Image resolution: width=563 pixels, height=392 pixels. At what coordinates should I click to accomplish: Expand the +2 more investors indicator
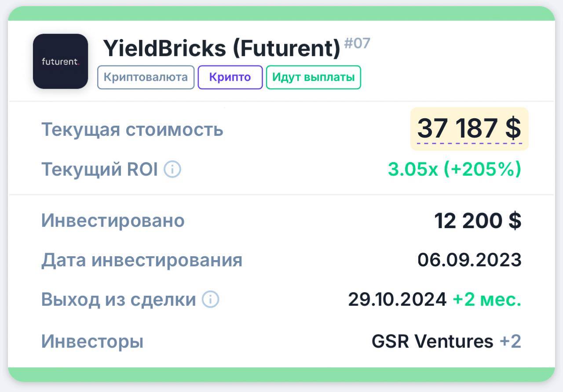point(511,341)
